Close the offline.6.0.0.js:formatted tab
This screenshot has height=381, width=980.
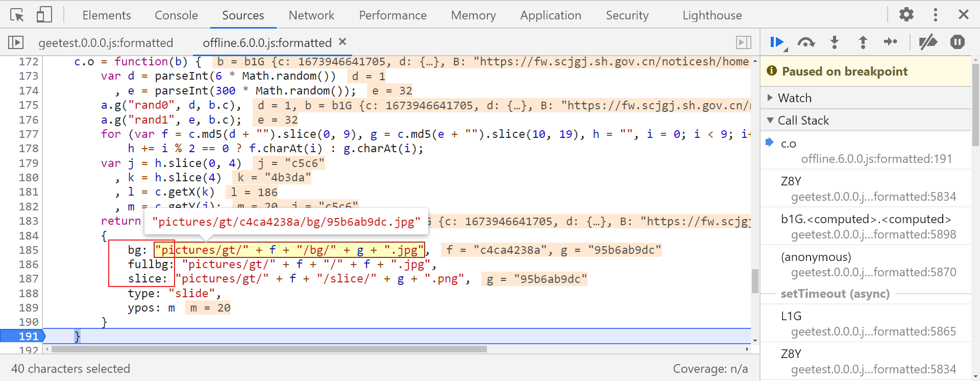(x=342, y=42)
